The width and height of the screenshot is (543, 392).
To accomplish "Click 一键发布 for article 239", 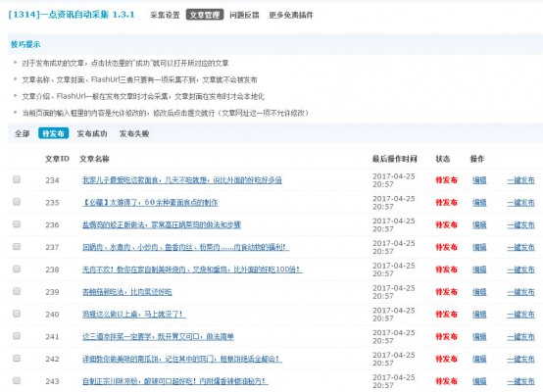I will pos(520,292).
